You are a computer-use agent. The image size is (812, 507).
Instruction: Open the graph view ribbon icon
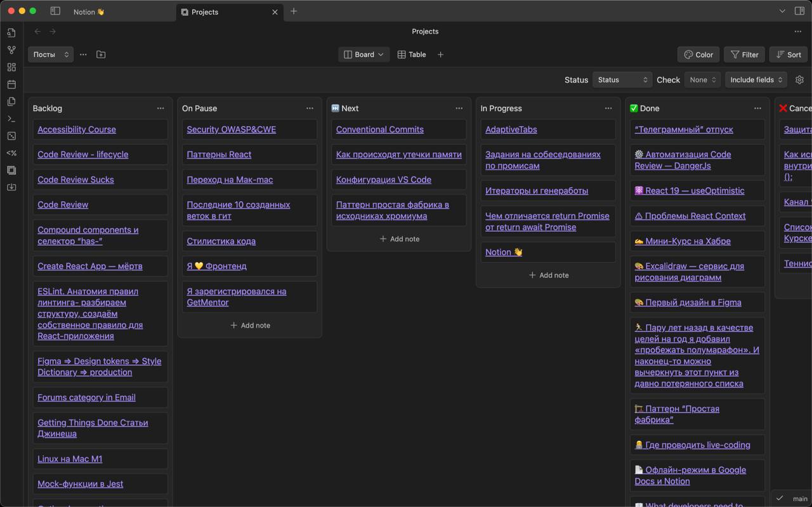[x=11, y=50]
